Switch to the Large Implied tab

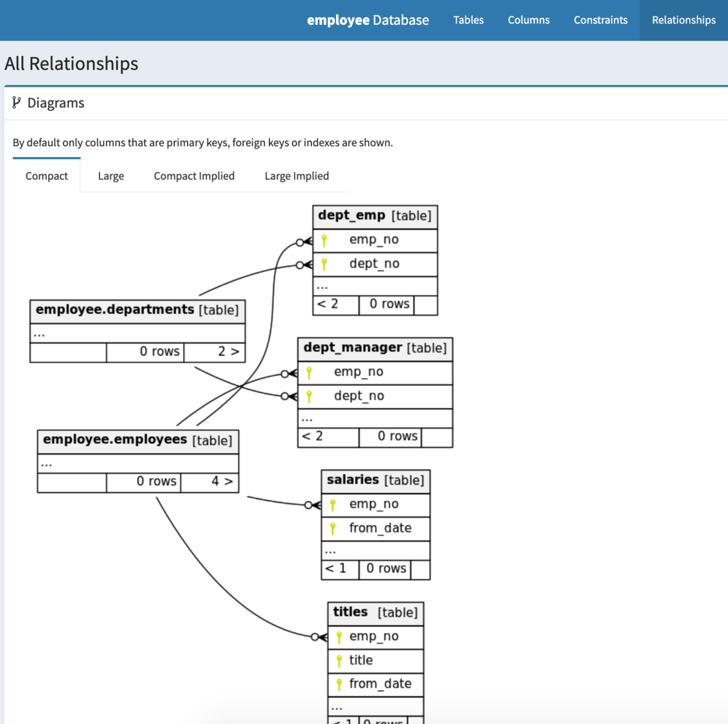(x=297, y=176)
